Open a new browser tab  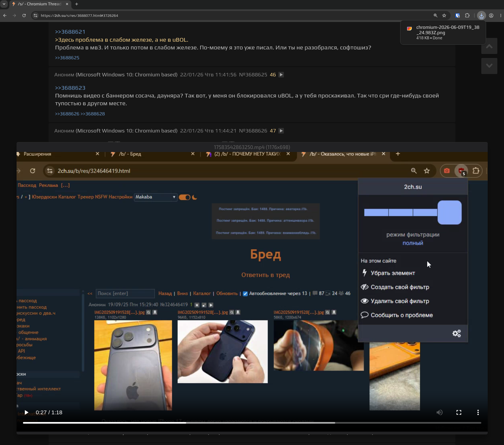coord(77,4)
